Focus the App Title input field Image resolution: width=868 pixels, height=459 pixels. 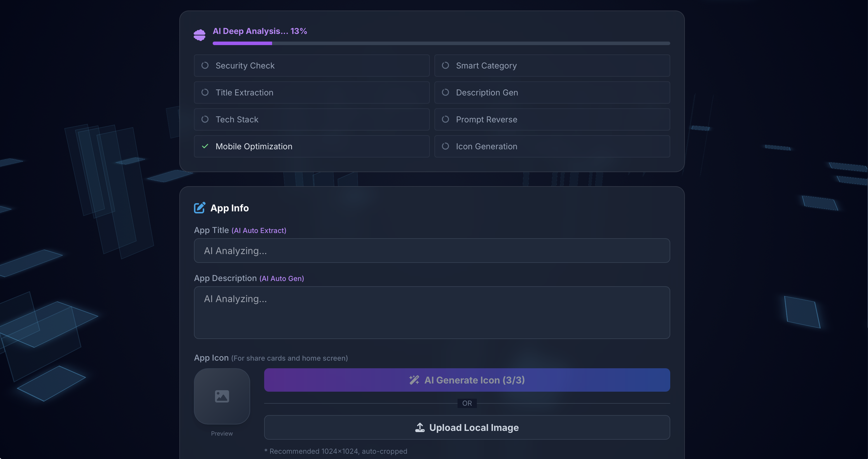click(431, 251)
